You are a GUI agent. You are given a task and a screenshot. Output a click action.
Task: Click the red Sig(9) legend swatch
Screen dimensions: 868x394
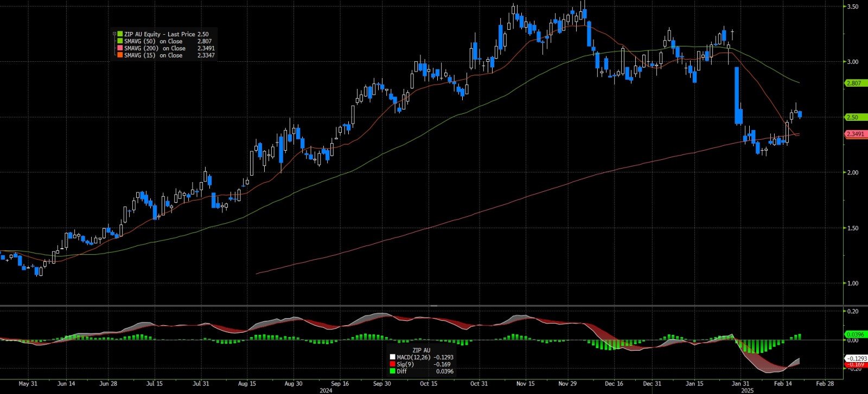click(393, 364)
